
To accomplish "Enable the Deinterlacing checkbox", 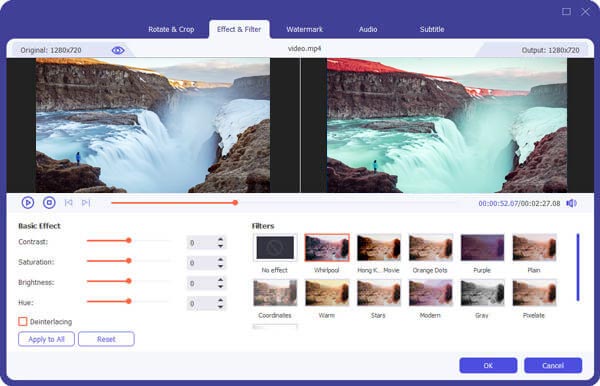I will click(23, 321).
